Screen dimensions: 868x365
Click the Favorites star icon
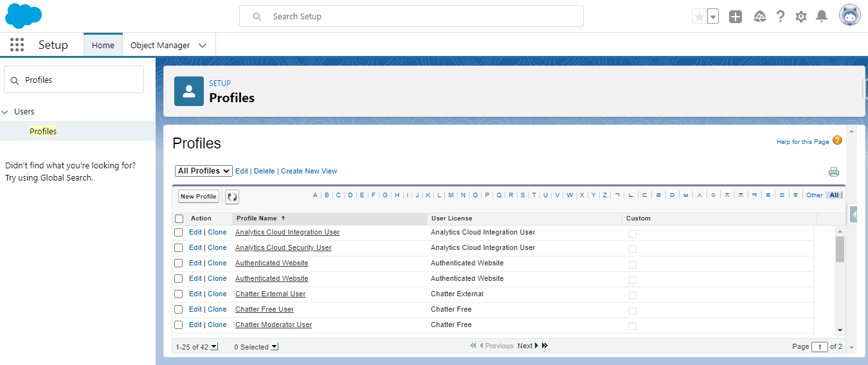coord(699,17)
